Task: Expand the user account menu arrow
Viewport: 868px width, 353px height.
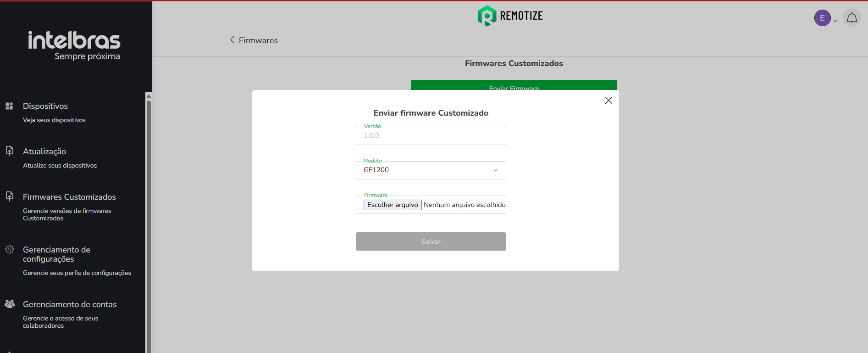Action: [x=835, y=20]
